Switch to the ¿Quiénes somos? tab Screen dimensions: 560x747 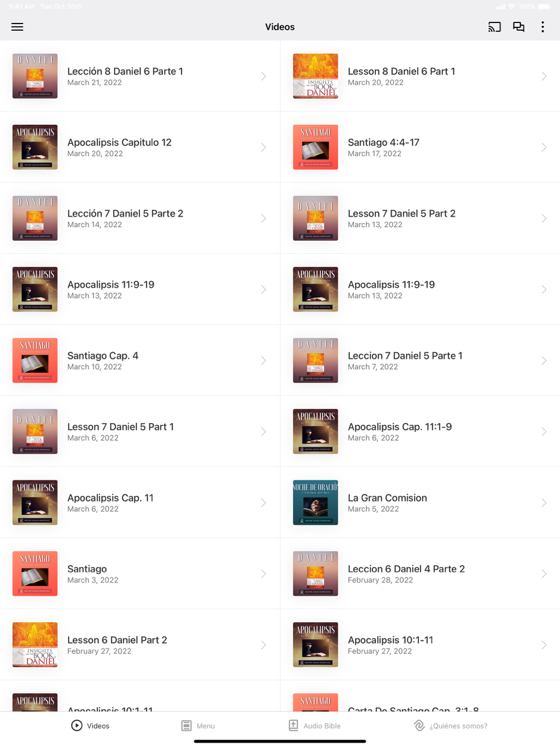tap(450, 726)
